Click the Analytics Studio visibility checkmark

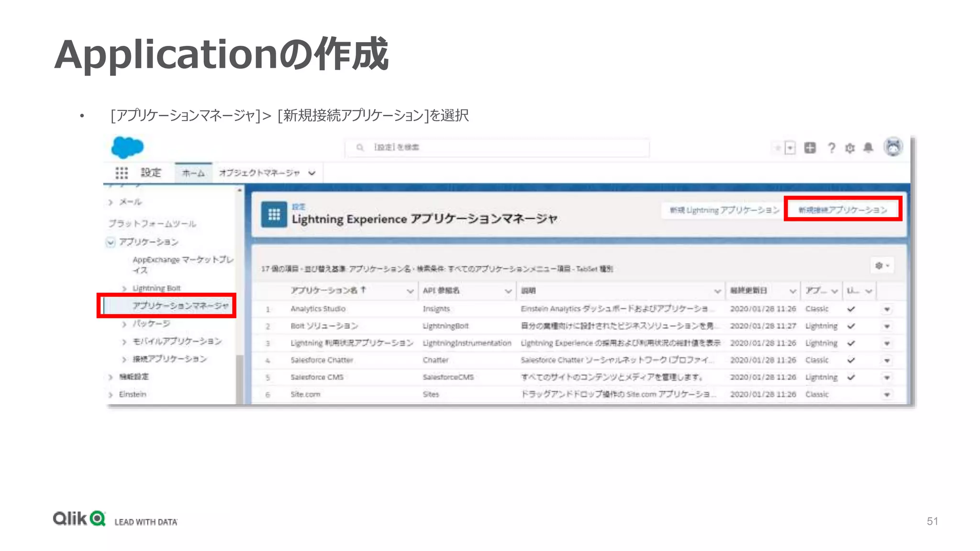(851, 309)
